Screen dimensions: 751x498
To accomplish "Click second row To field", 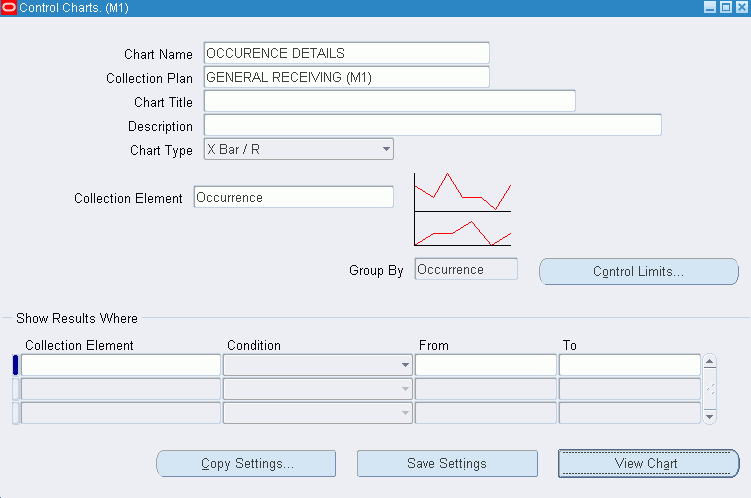I will click(630, 389).
